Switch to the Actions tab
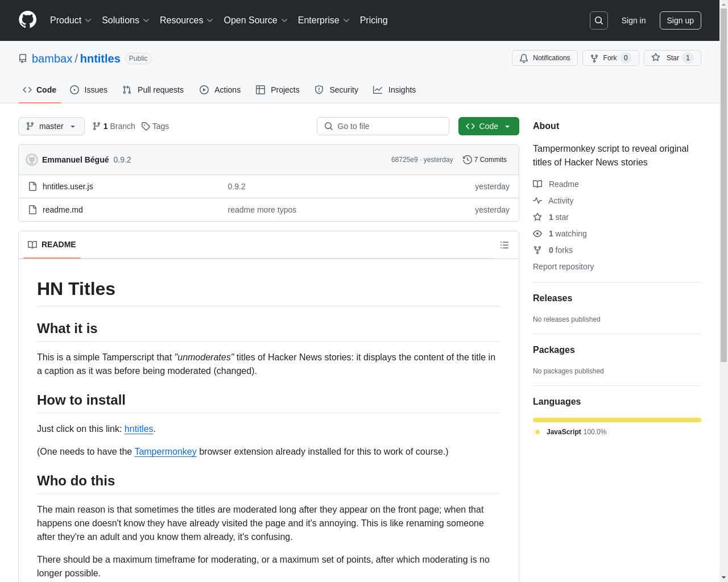The height and width of the screenshot is (582, 728). click(220, 90)
